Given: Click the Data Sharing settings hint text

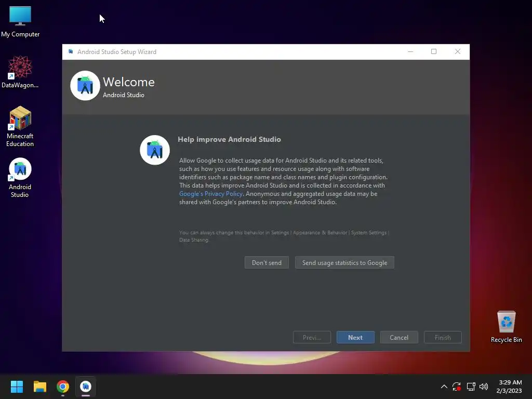Looking at the screenshot, I should [284, 236].
